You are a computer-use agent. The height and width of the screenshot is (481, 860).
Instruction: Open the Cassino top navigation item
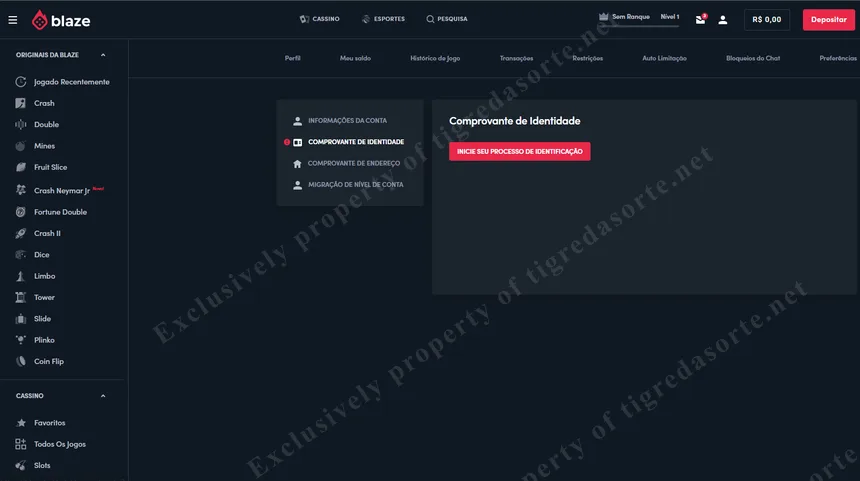coord(319,19)
